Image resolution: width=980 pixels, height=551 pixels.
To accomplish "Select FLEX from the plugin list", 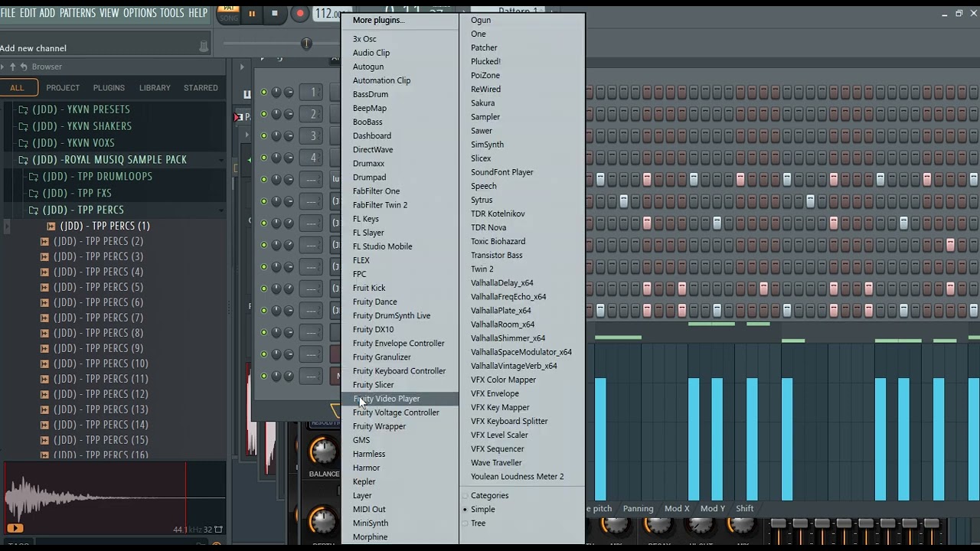I will 361,260.
